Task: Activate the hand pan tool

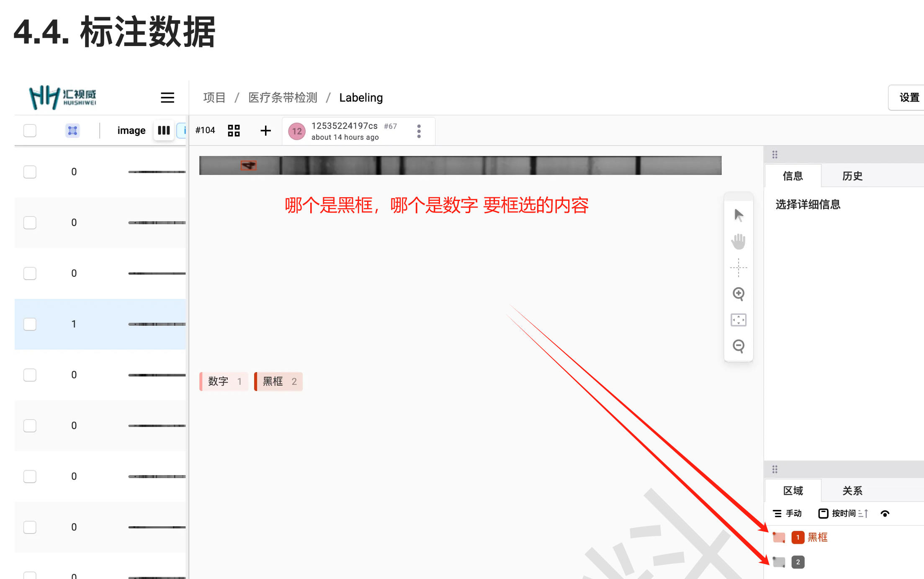Action: [739, 242]
